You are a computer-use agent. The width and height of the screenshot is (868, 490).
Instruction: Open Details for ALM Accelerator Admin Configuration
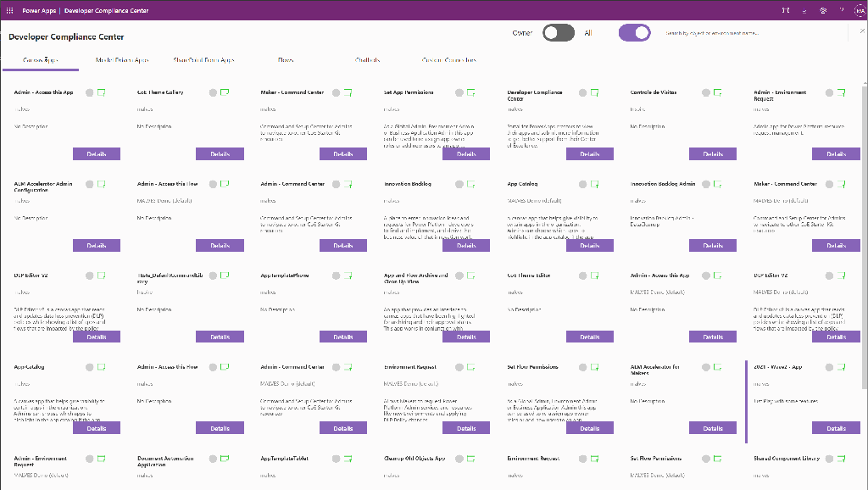[x=97, y=245]
